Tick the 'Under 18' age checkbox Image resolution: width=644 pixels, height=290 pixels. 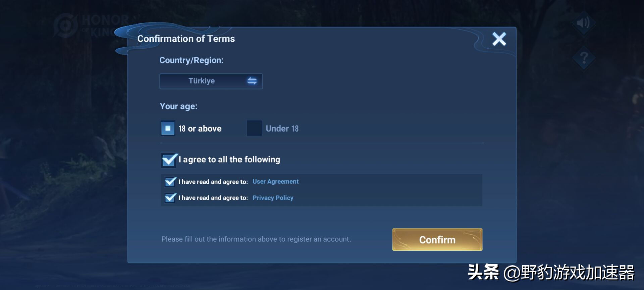254,128
